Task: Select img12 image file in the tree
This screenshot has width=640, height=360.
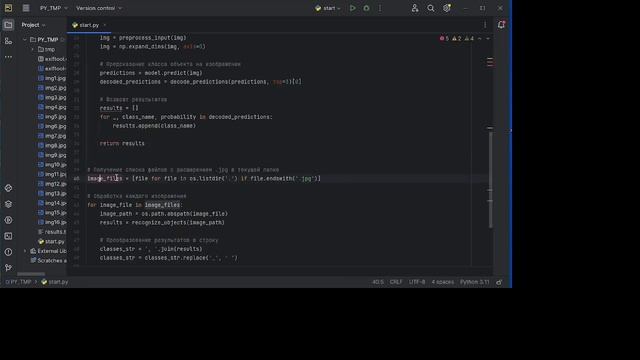Action: pos(52,184)
